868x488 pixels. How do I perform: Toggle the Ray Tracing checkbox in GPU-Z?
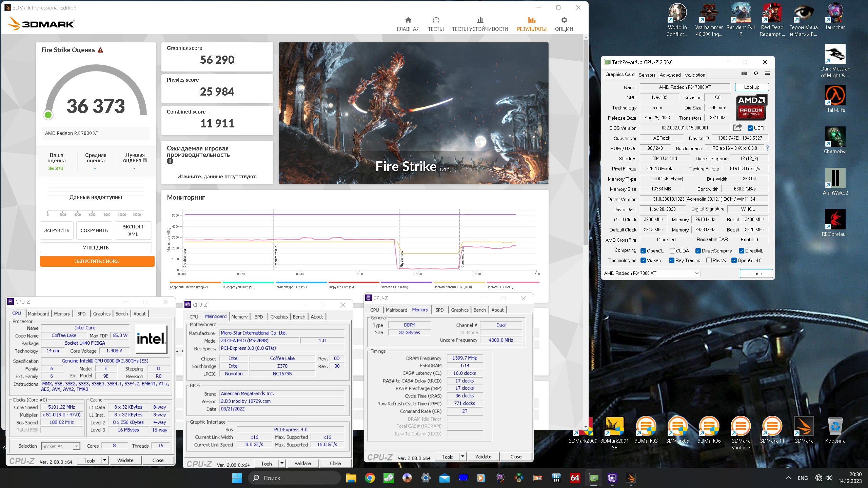point(671,260)
